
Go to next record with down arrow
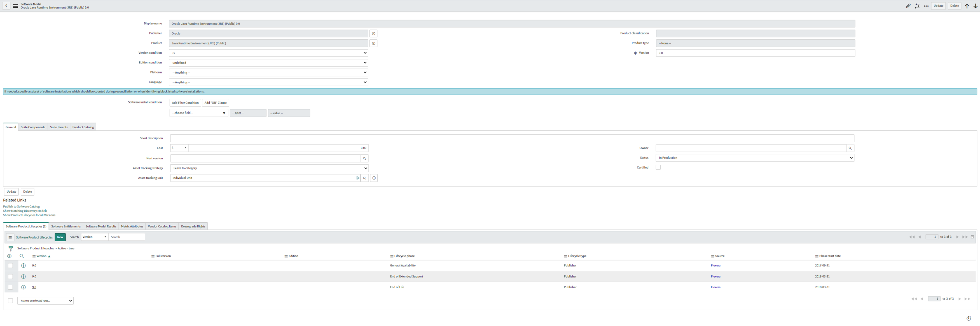point(976,6)
